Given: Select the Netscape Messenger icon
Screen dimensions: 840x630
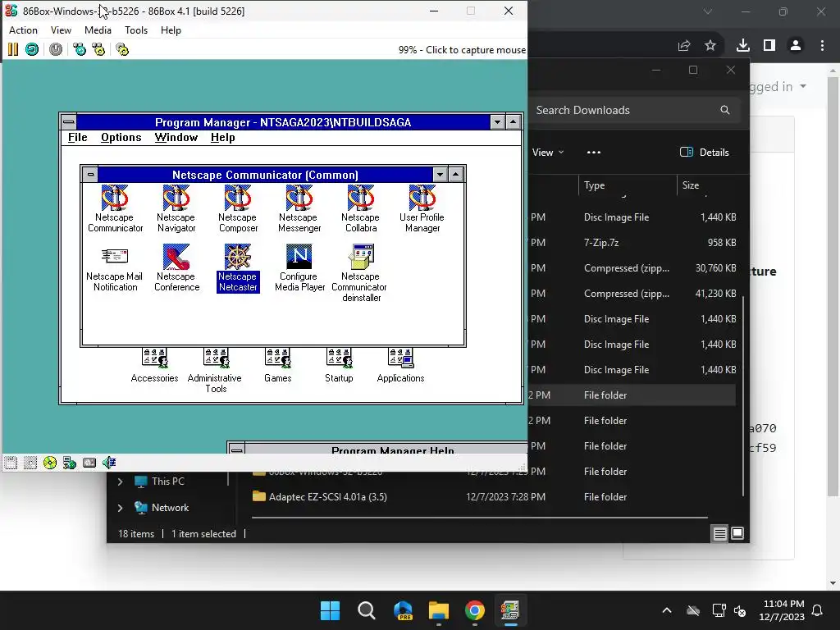Looking at the screenshot, I should 299,208.
